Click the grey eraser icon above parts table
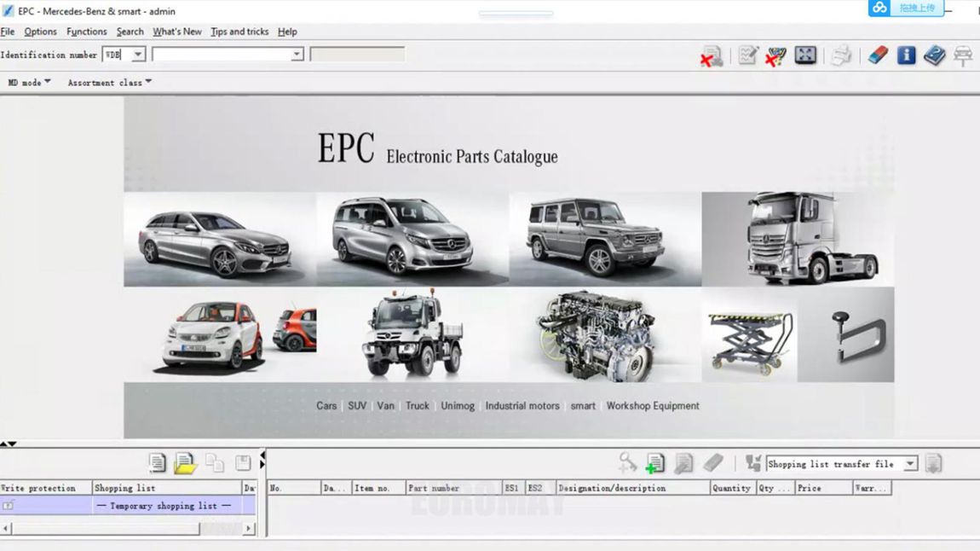 click(713, 463)
